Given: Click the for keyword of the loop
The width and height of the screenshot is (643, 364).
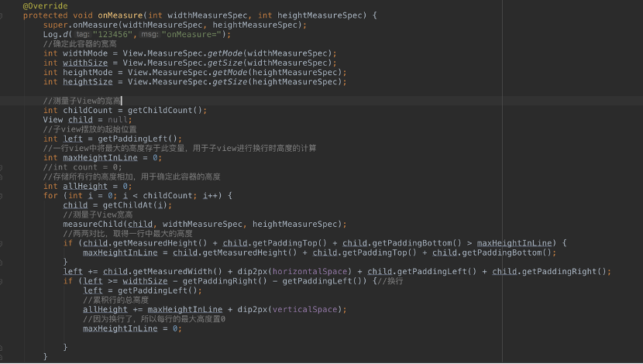Looking at the screenshot, I should (50, 195).
